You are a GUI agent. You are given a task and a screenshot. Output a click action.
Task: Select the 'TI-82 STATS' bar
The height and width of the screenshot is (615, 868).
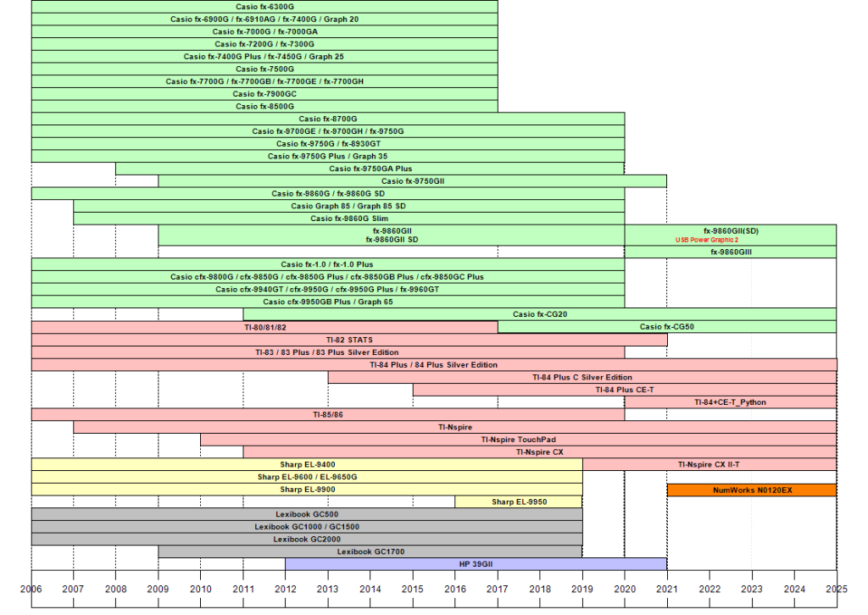(x=349, y=341)
